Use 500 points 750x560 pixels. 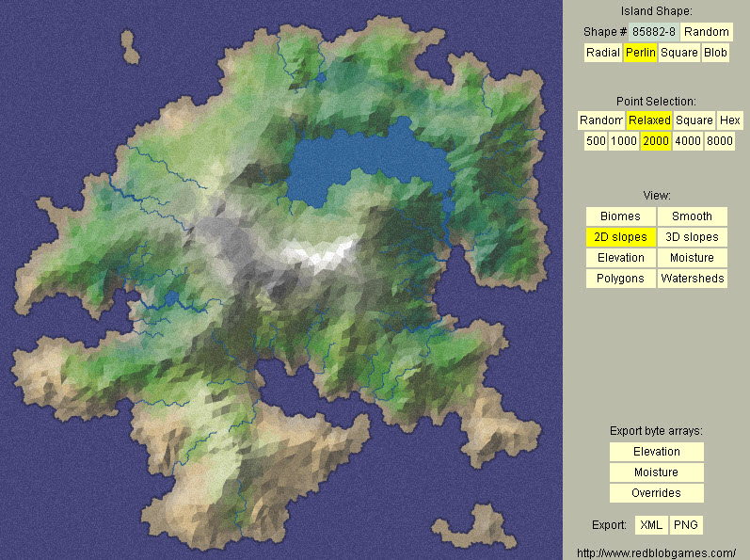596,141
